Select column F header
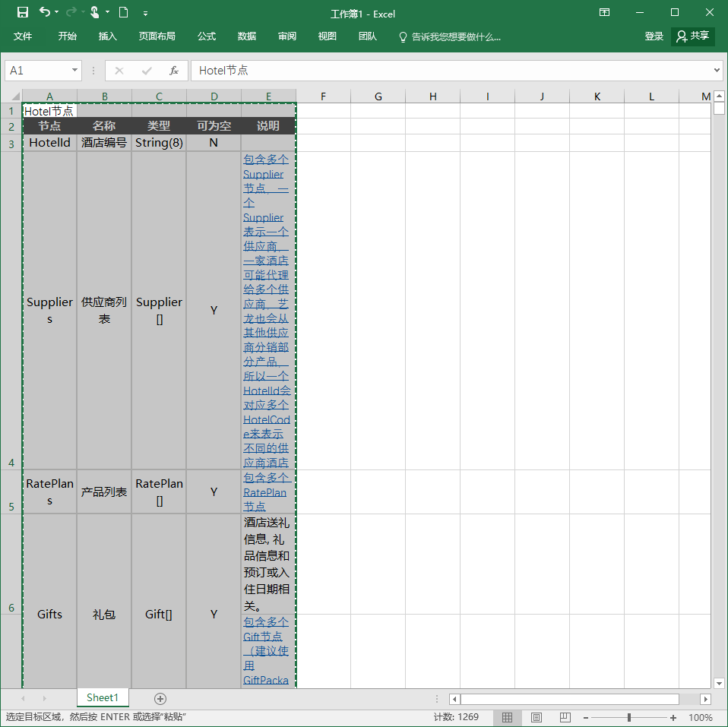The width and height of the screenshot is (728, 727). 323,96
